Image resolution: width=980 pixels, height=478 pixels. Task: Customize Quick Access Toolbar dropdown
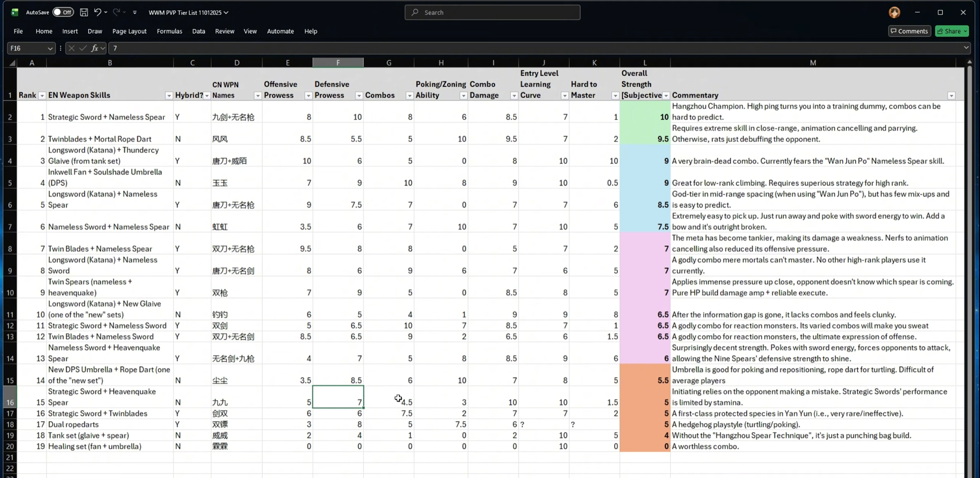point(135,13)
